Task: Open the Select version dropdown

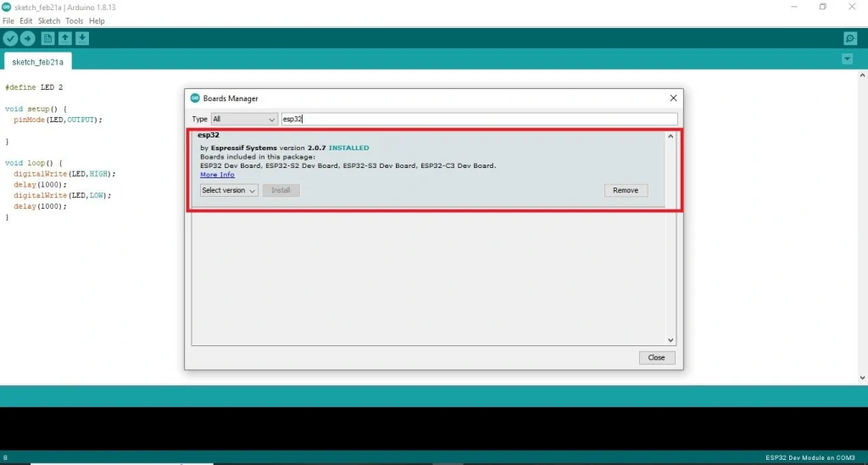Action: click(x=229, y=190)
